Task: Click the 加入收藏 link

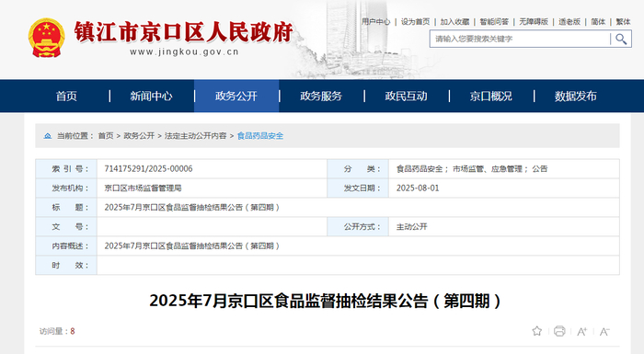Action: [x=454, y=22]
